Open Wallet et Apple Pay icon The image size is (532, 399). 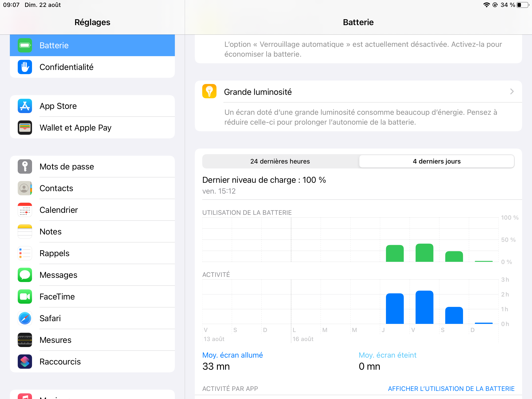(x=25, y=128)
